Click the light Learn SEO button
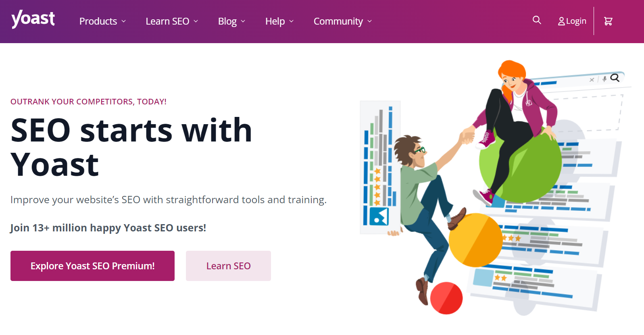This screenshot has width=644, height=335. click(228, 266)
